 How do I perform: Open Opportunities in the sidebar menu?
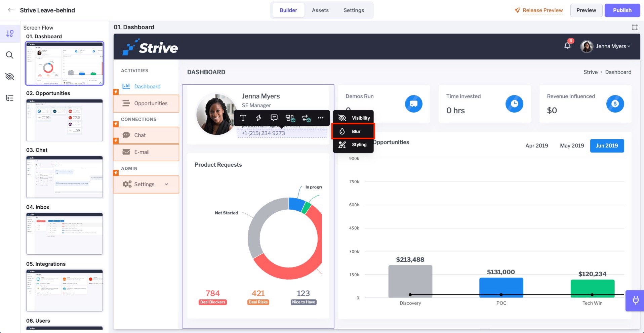(146, 103)
